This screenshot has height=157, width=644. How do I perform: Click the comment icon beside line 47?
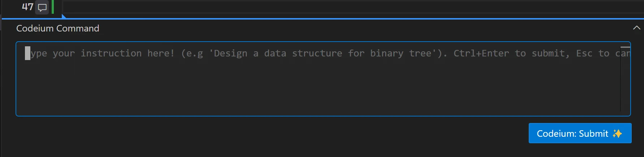[x=42, y=7]
